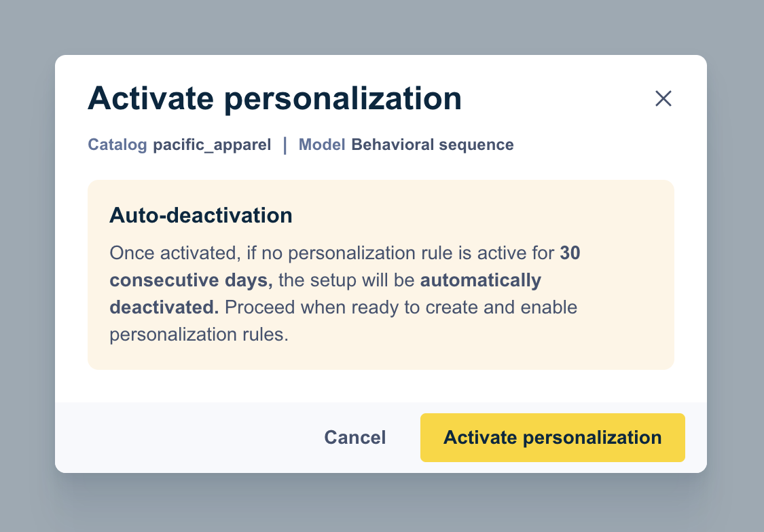Image resolution: width=764 pixels, height=532 pixels.
Task: Click the Auto-deactivation notice heading
Action: point(200,216)
